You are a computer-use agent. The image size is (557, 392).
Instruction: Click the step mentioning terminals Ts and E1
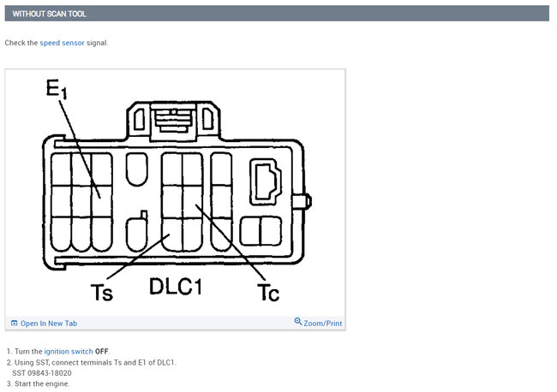95,363
